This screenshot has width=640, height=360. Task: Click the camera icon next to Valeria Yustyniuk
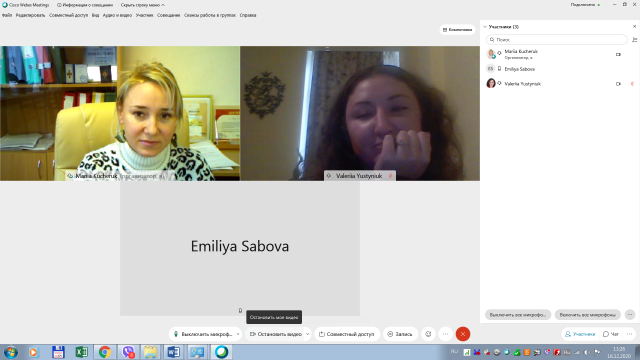pos(618,84)
